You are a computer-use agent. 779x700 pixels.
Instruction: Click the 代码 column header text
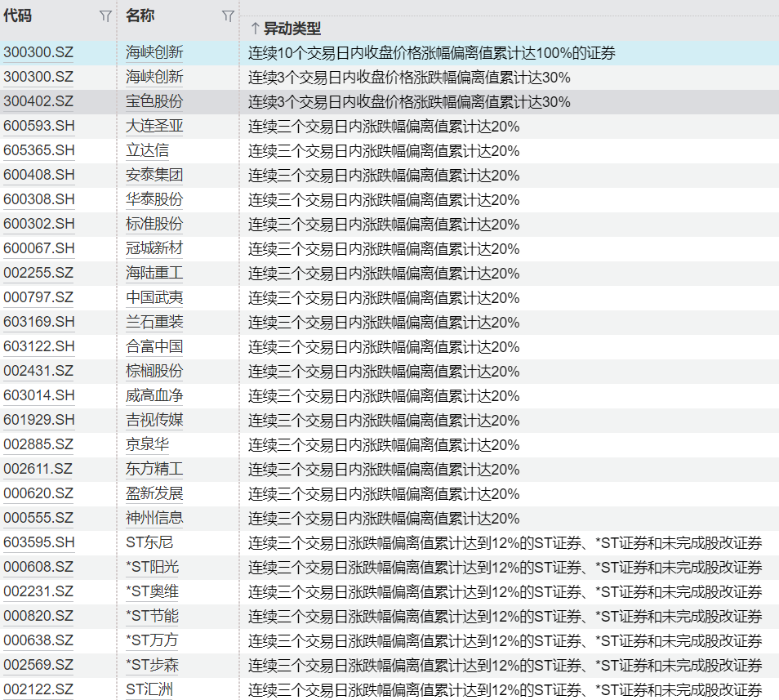pos(17,16)
